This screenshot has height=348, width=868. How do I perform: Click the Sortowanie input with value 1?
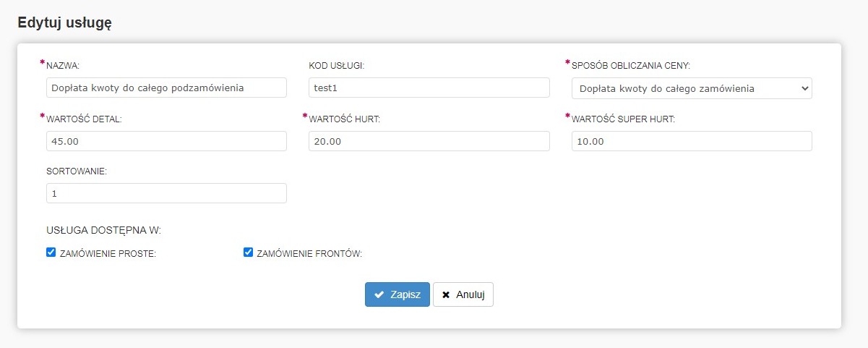click(166, 193)
